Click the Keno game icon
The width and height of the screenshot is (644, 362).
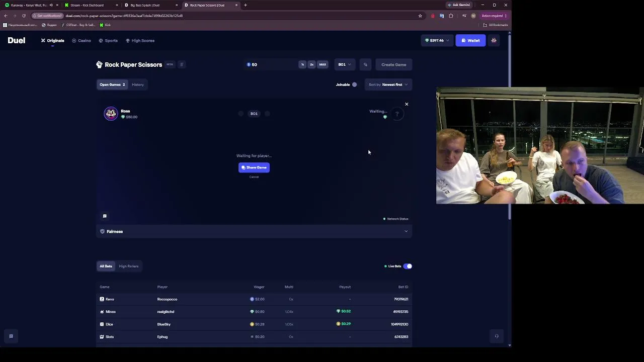(x=102, y=299)
